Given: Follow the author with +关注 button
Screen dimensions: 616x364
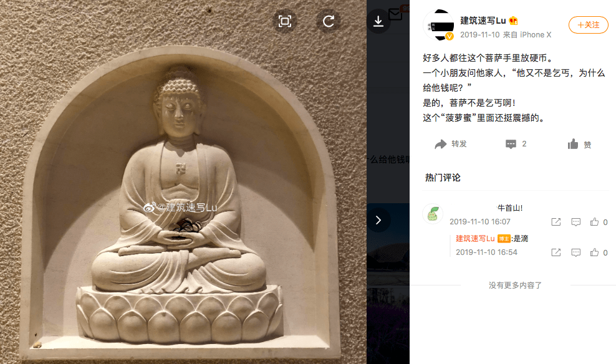Looking at the screenshot, I should 589,25.
